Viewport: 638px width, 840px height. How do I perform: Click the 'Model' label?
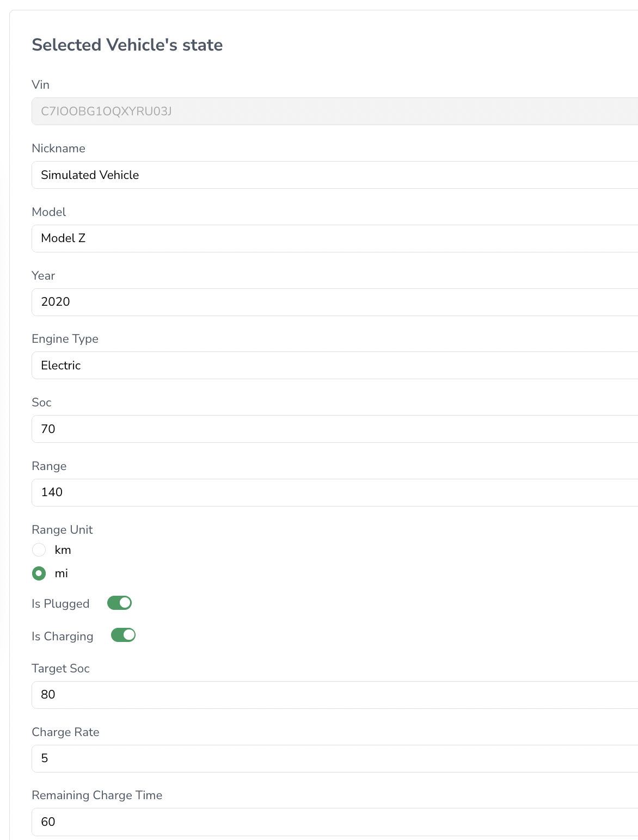[x=49, y=212]
